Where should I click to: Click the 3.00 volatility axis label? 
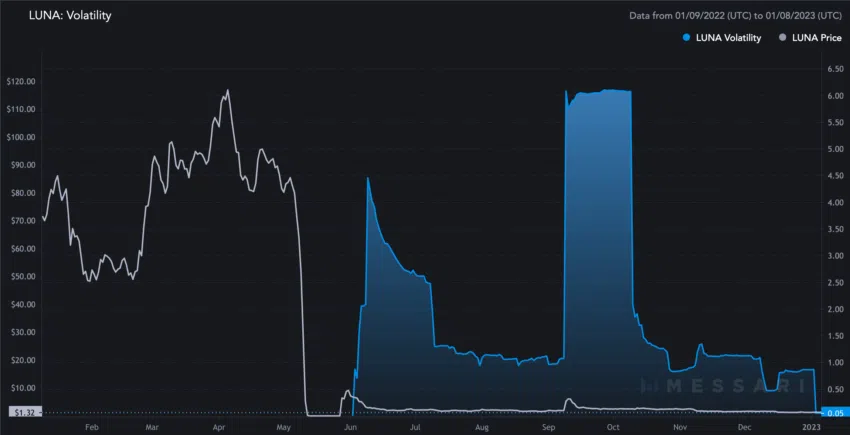835,256
